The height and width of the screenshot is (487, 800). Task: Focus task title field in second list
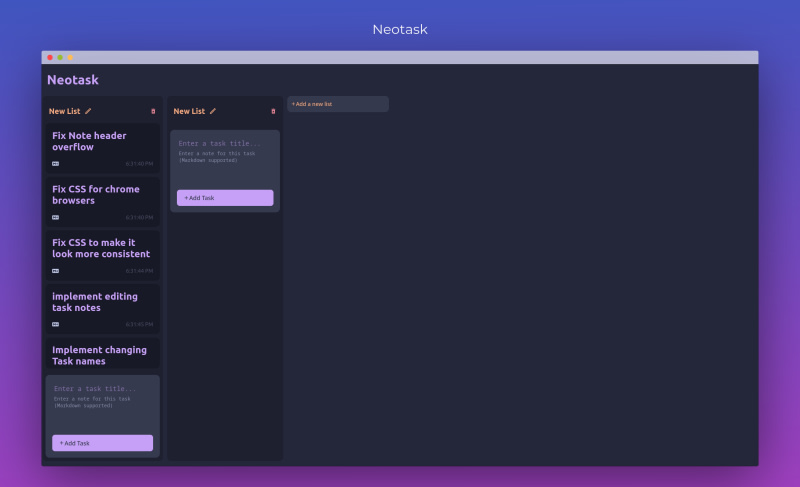coord(224,143)
